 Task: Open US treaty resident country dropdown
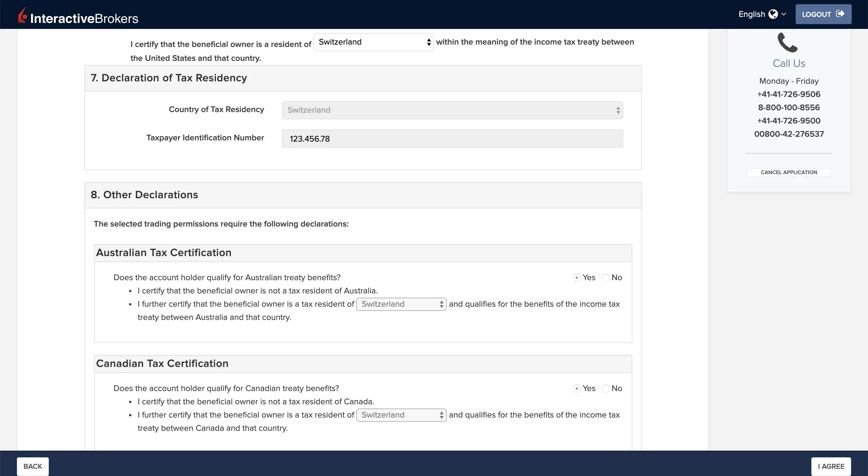pos(373,42)
